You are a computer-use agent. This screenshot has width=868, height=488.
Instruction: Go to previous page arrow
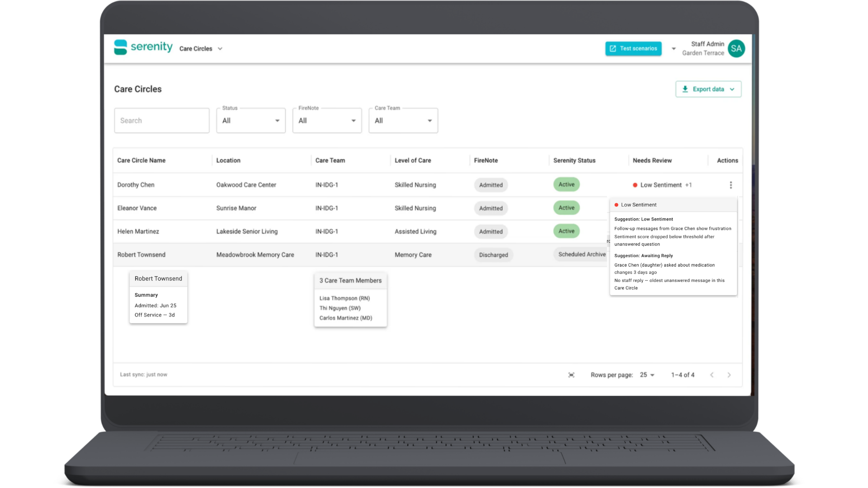coord(712,375)
